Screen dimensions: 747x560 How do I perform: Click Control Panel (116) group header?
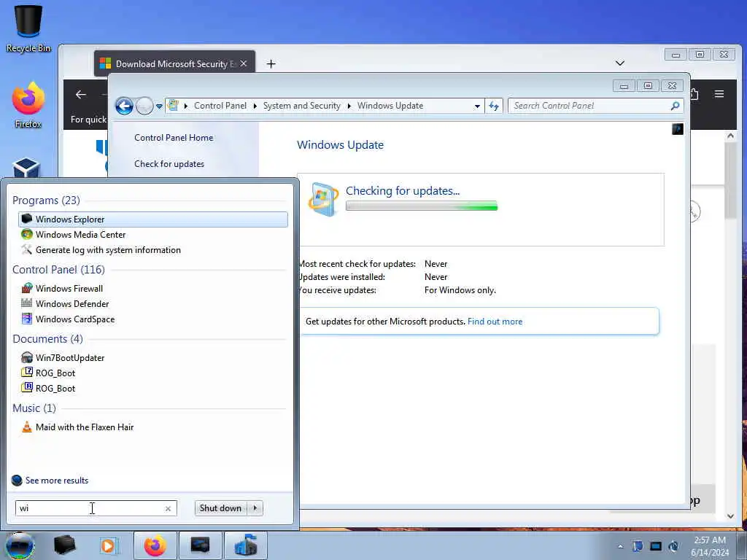pos(58,270)
